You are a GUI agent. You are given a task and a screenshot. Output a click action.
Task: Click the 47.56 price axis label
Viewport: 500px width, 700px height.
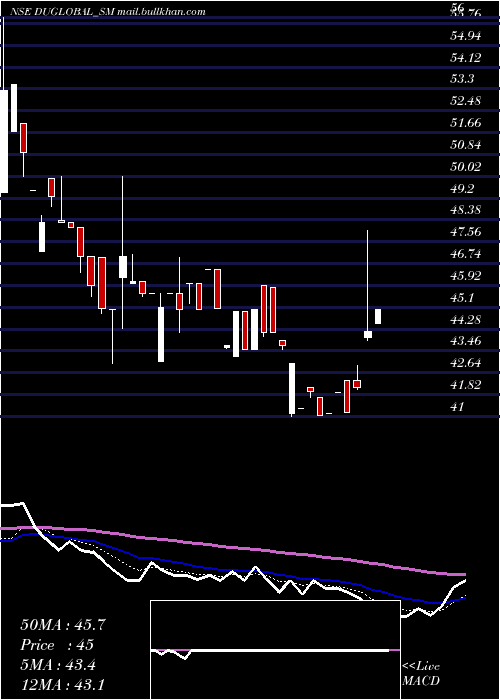[x=466, y=232]
